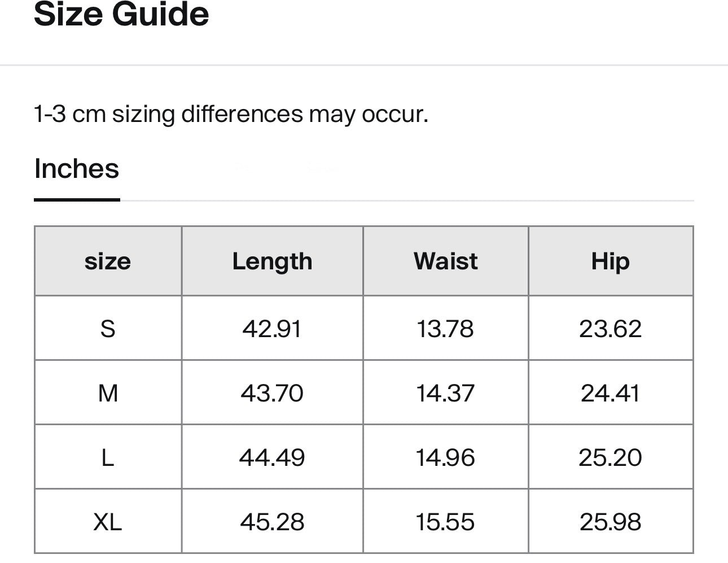Click the Waist column header

[x=445, y=261]
